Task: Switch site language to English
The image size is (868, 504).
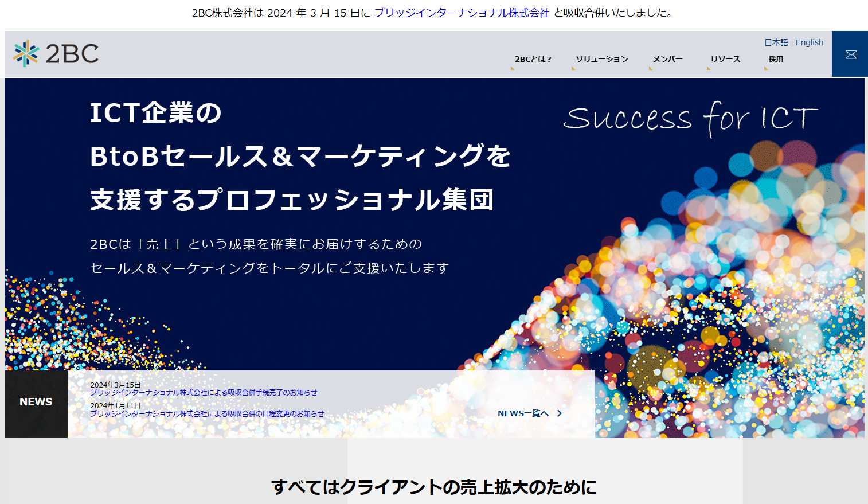Action: pos(809,42)
